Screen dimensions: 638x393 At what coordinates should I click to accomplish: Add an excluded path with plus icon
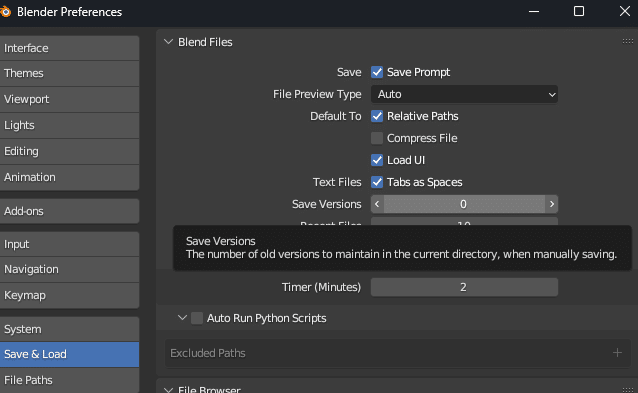[617, 353]
